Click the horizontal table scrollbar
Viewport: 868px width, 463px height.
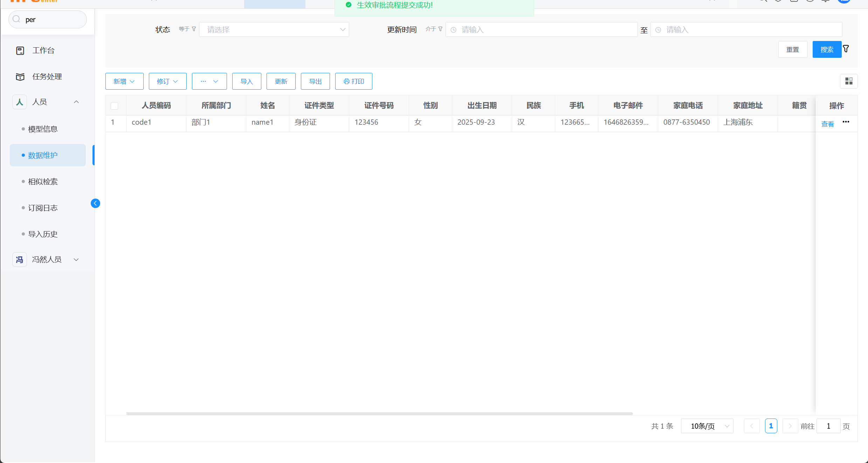[x=379, y=414]
